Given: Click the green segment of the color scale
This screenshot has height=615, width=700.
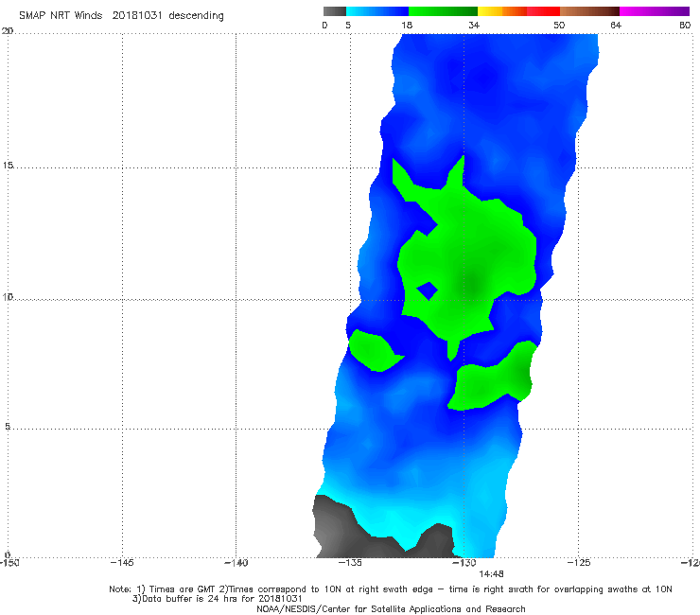Looking at the screenshot, I should point(443,11).
